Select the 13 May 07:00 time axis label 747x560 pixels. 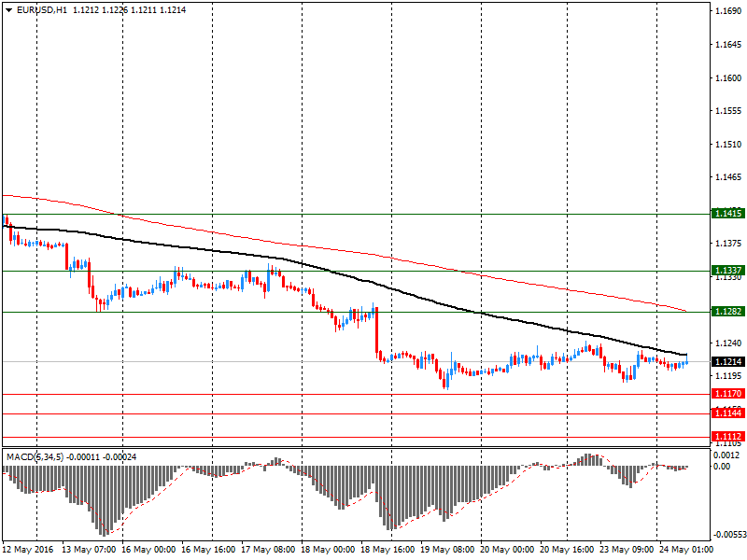tap(89, 550)
